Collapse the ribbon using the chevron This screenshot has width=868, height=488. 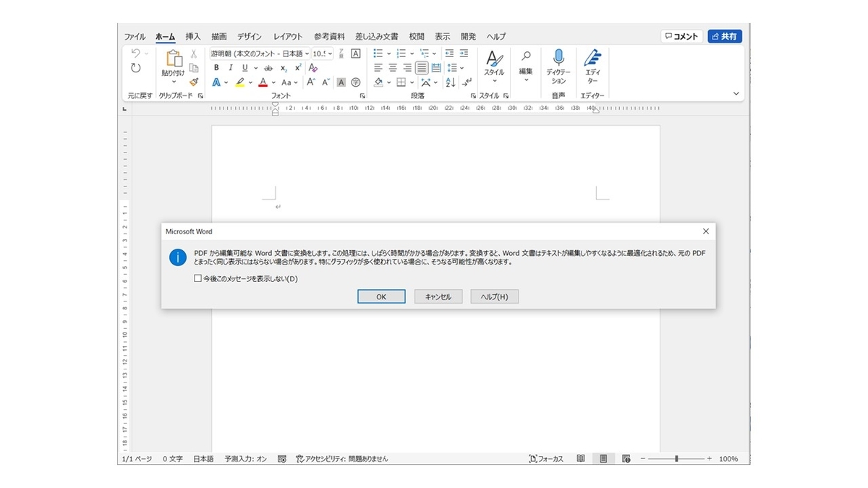[736, 93]
